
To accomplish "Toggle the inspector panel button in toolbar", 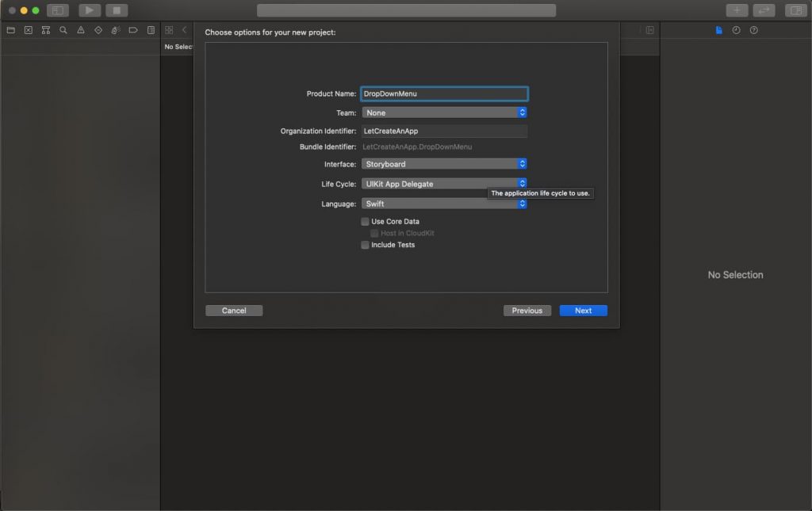I will click(x=796, y=10).
